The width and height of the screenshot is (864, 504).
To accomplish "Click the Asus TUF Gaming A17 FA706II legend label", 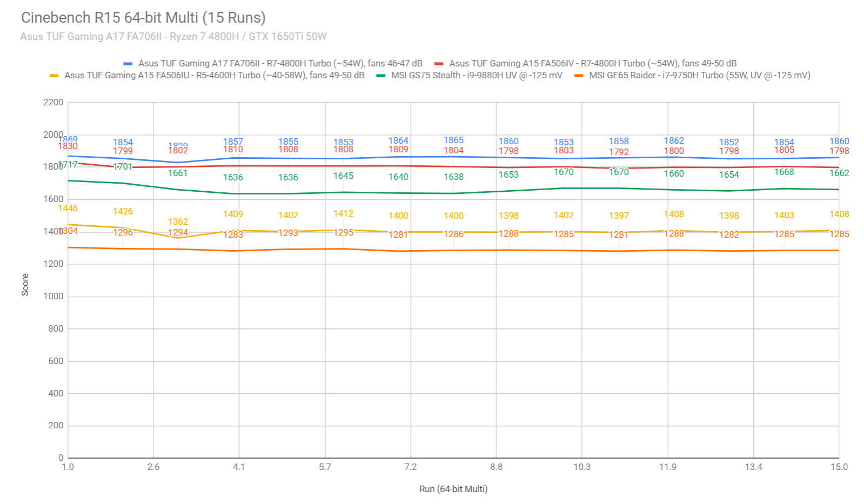I will [280, 64].
